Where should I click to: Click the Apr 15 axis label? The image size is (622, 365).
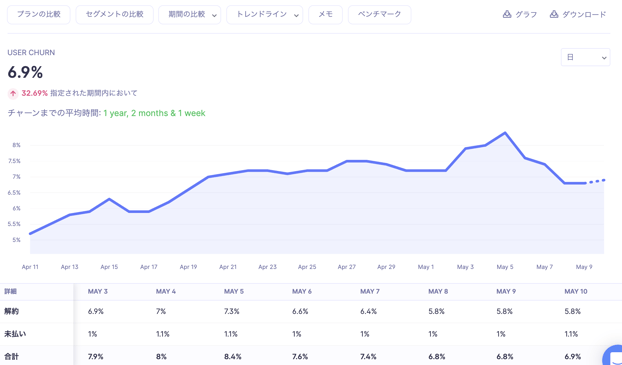pyautogui.click(x=109, y=267)
